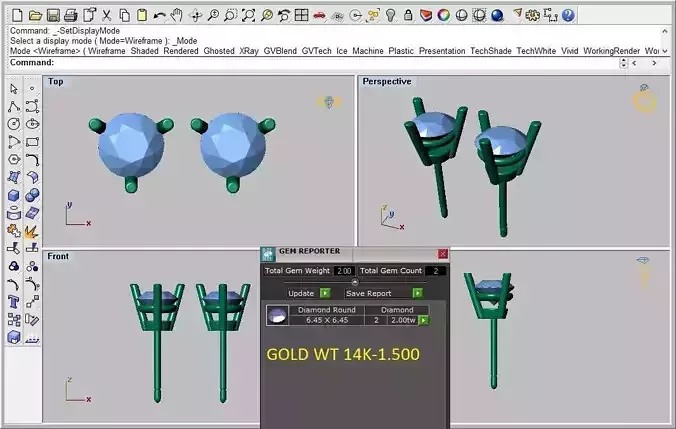
Task: Open the Perspective viewport title menu
Action: pyautogui.click(x=387, y=81)
